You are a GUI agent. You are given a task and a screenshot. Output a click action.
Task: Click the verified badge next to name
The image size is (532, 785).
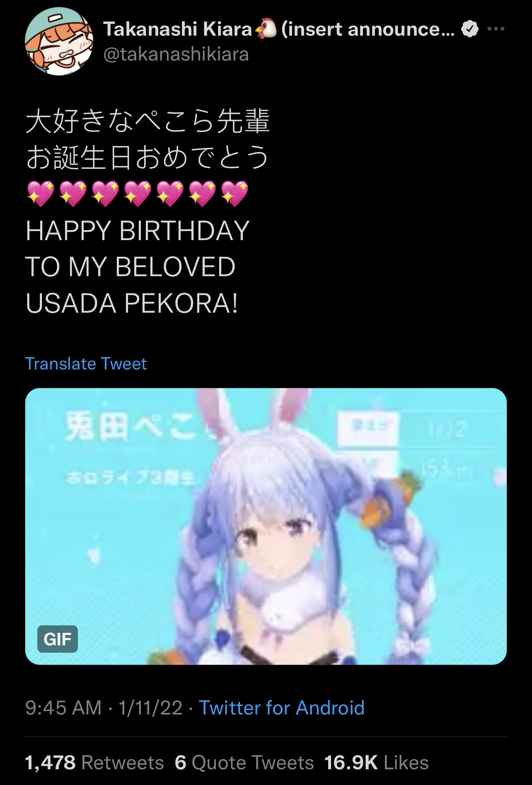click(x=470, y=29)
